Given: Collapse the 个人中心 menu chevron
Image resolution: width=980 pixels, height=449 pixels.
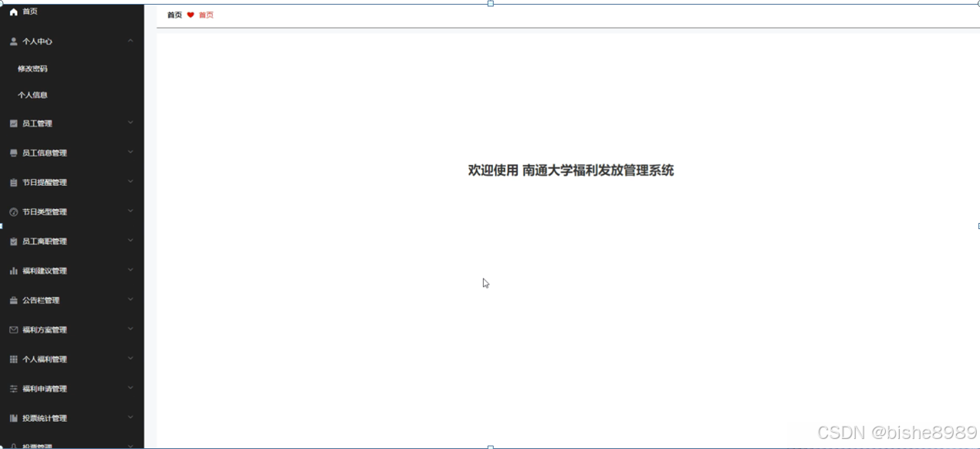Looking at the screenshot, I should 130,40.
